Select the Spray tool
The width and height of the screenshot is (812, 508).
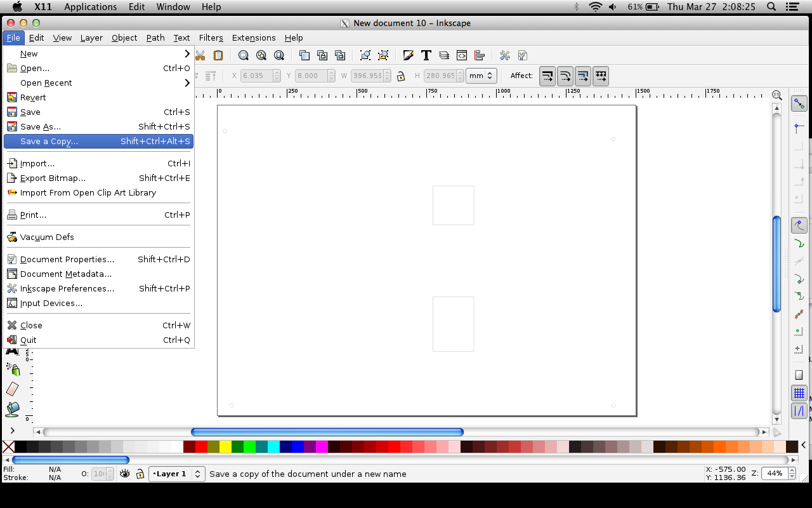coord(13,369)
